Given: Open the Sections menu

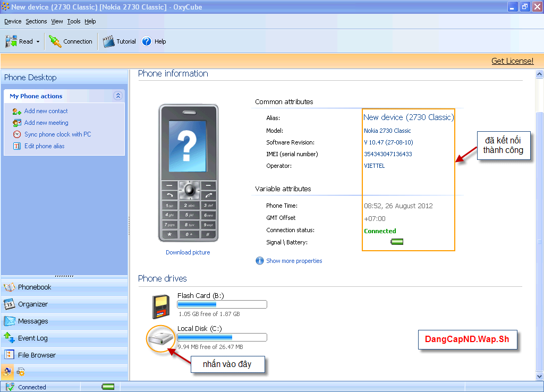Looking at the screenshot, I should tap(36, 21).
